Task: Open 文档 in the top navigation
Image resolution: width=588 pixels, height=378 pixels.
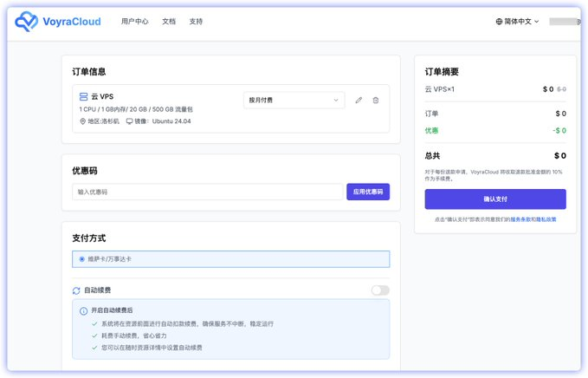Action: (169, 22)
